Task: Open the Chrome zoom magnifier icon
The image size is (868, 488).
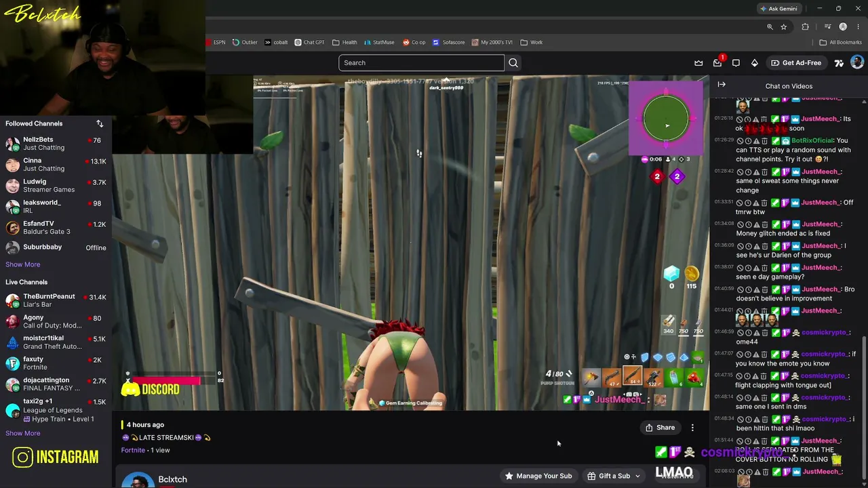Action: coord(770,26)
